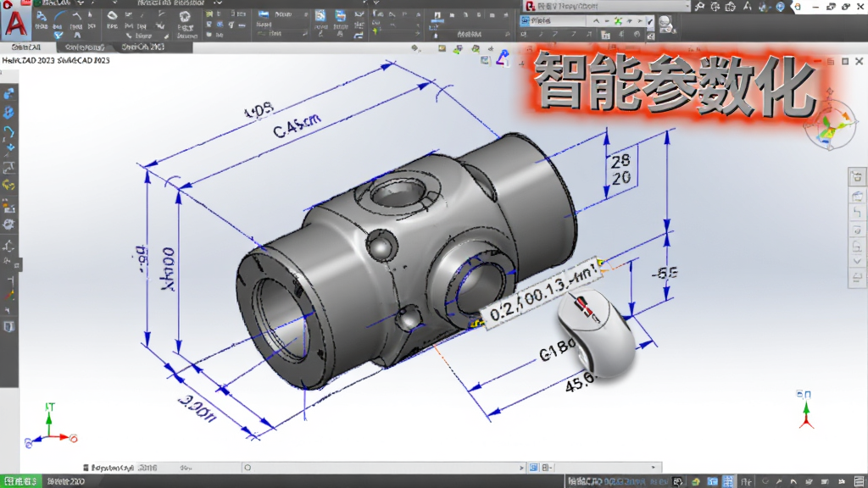Switch to the first document tab
868x488 pixels.
point(26,47)
